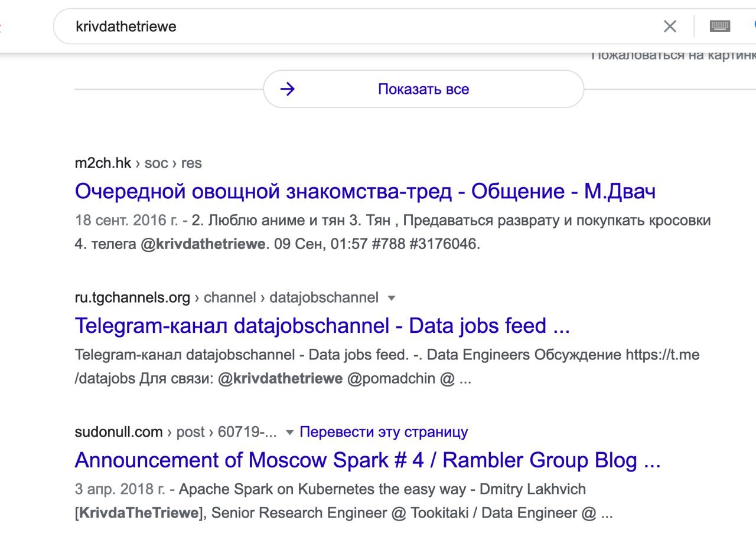The width and height of the screenshot is (756, 550).
Task: Click the arrow icon in Показать все
Action: tap(287, 89)
